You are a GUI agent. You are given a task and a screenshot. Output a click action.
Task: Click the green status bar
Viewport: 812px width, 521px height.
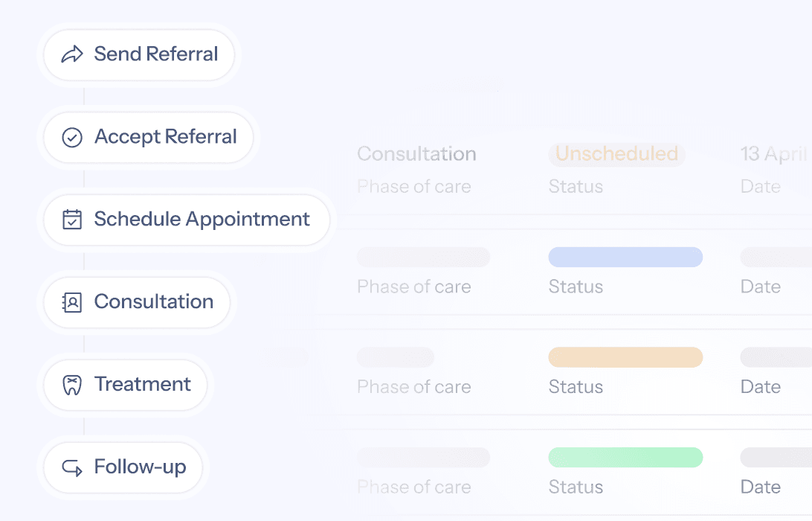[625, 457]
